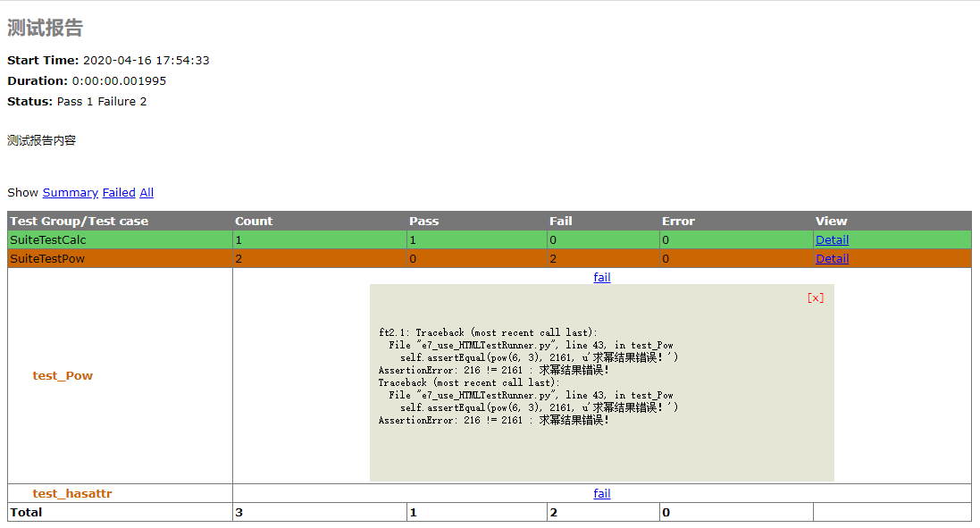Toggle fail link for test_hasattr

[x=602, y=494]
